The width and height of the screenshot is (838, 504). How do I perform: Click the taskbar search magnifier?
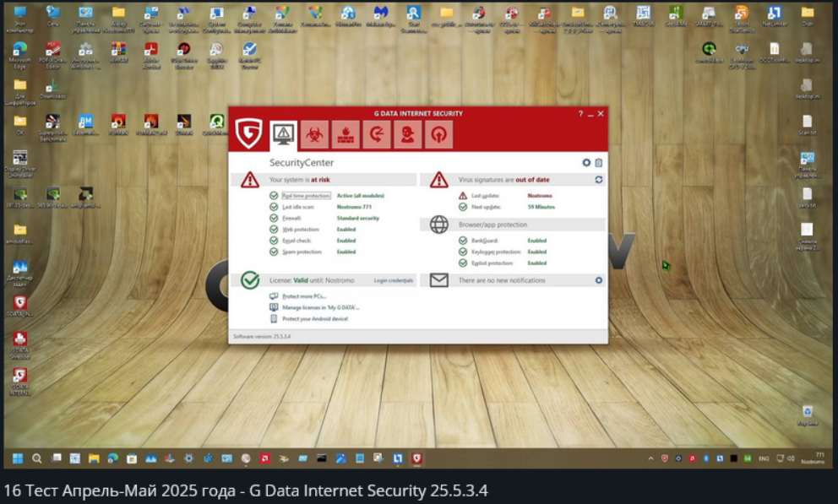click(37, 458)
